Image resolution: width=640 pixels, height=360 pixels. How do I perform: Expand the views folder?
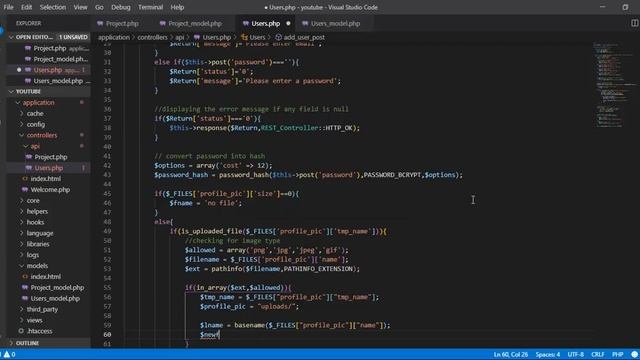(x=34, y=320)
